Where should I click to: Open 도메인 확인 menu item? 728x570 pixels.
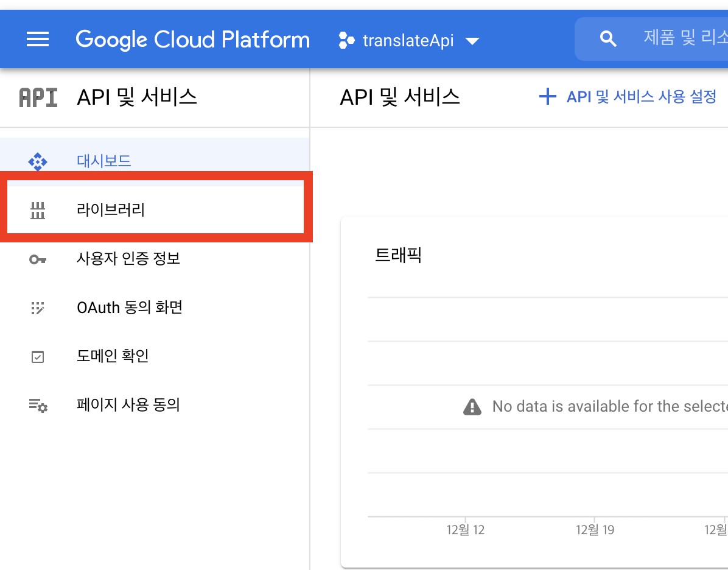click(155, 356)
